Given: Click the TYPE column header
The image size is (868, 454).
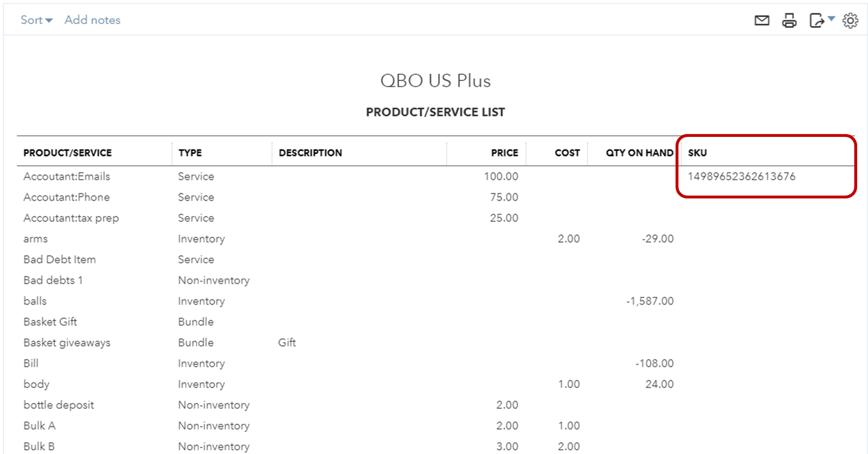Looking at the screenshot, I should click(190, 153).
